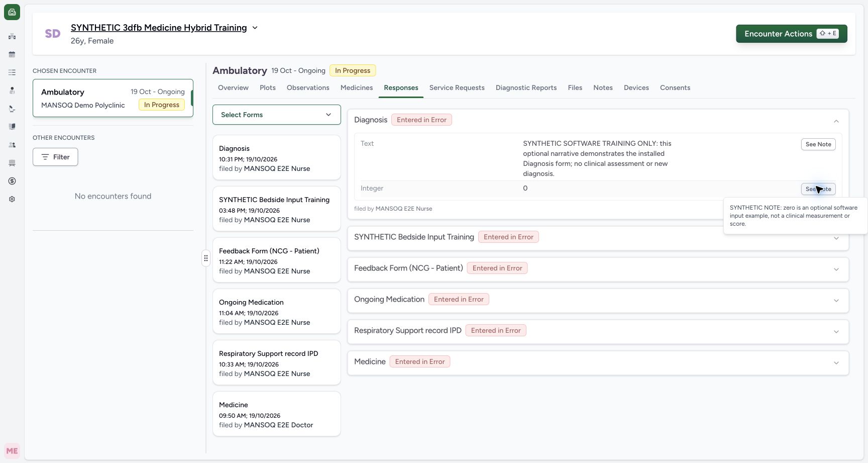Viewport: 868px width, 463px height.
Task: Click See Note for Text field
Action: [818, 144]
